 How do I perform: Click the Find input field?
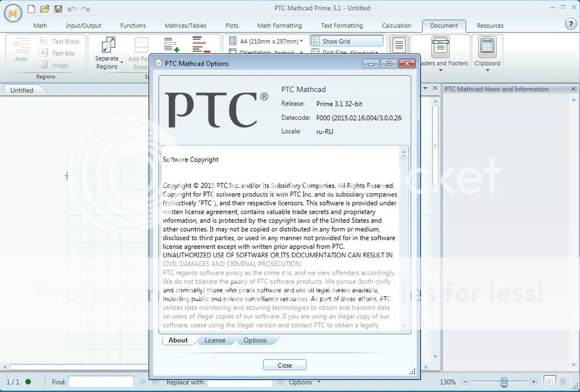pyautogui.click(x=101, y=382)
